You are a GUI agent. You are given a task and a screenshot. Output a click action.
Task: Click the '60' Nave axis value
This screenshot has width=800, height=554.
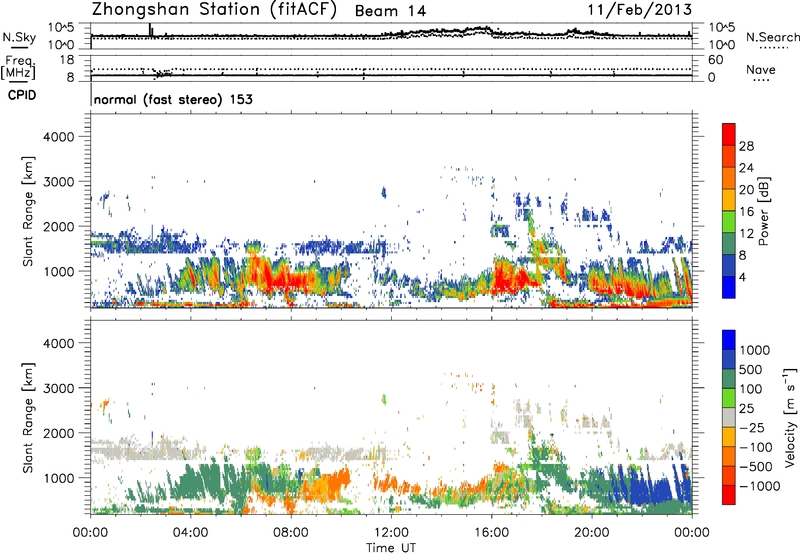[716, 60]
